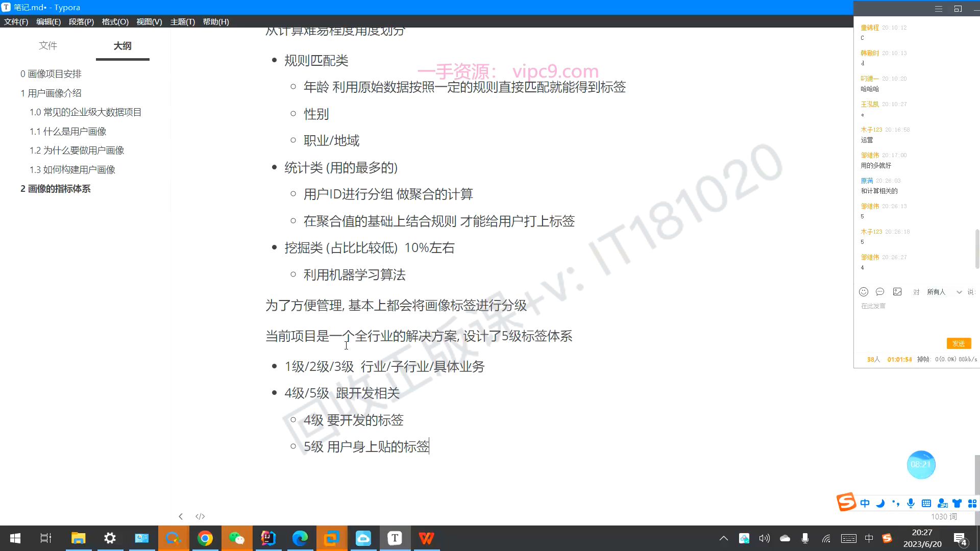Select outline heading 2 画像的指标体系

56,189
